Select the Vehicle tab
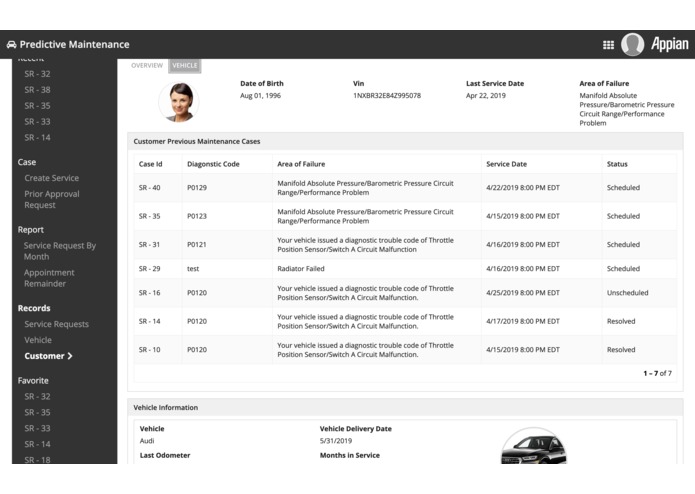The height and width of the screenshot is (494, 695). click(x=185, y=66)
